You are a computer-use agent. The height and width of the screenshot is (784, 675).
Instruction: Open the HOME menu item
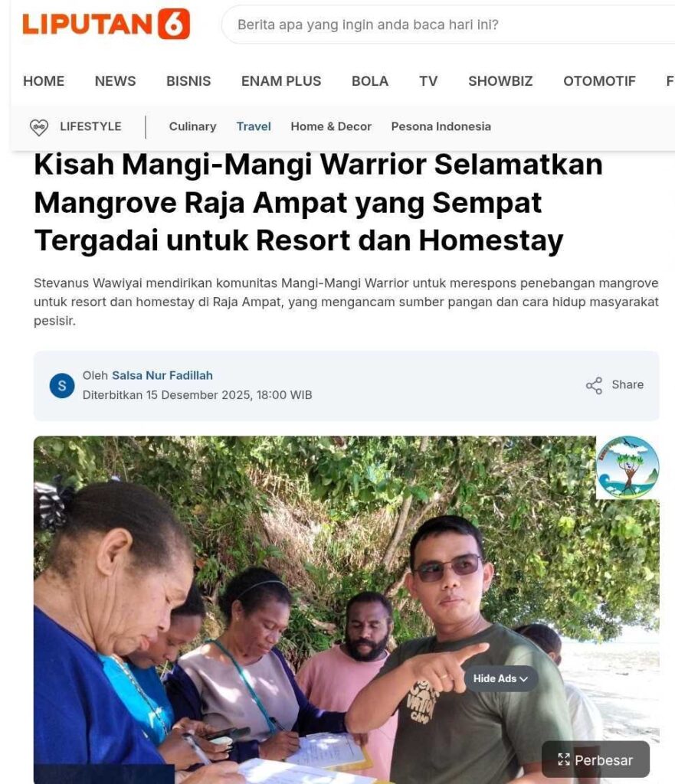click(x=44, y=81)
